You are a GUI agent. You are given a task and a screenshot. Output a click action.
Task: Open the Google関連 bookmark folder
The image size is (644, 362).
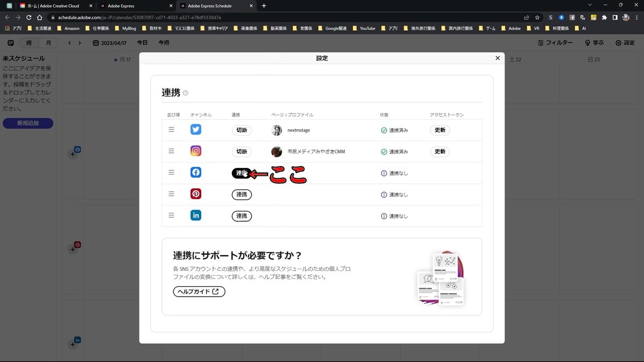click(332, 28)
